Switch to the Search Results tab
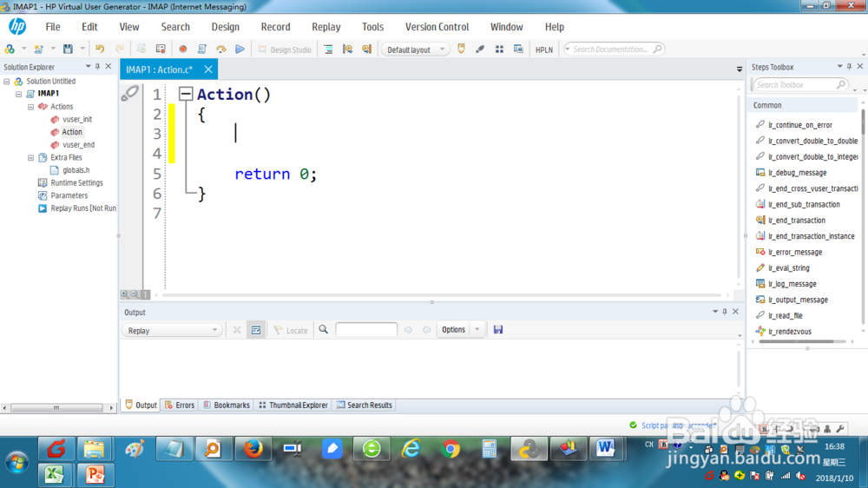The image size is (868, 488). tap(365, 406)
